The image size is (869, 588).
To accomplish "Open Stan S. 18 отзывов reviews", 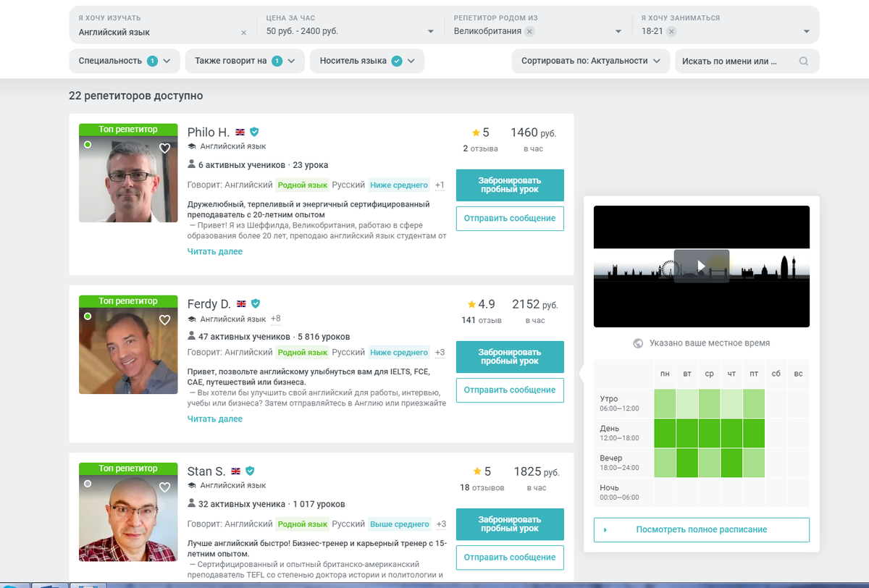I will pyautogui.click(x=482, y=487).
